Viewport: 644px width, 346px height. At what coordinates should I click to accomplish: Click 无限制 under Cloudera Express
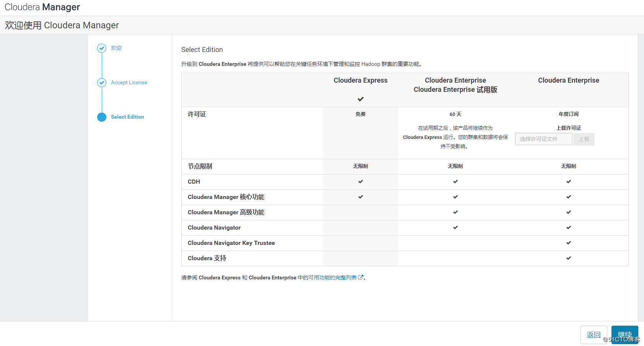pyautogui.click(x=361, y=166)
